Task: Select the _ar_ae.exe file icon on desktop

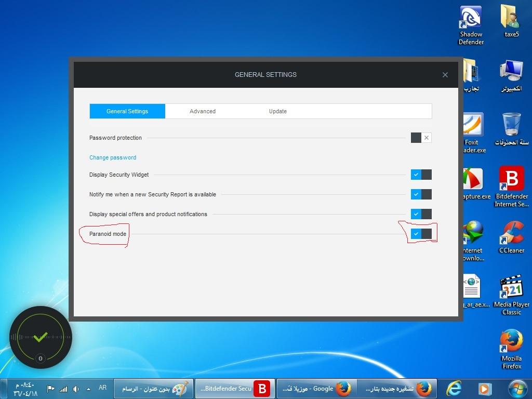Action: (476, 291)
